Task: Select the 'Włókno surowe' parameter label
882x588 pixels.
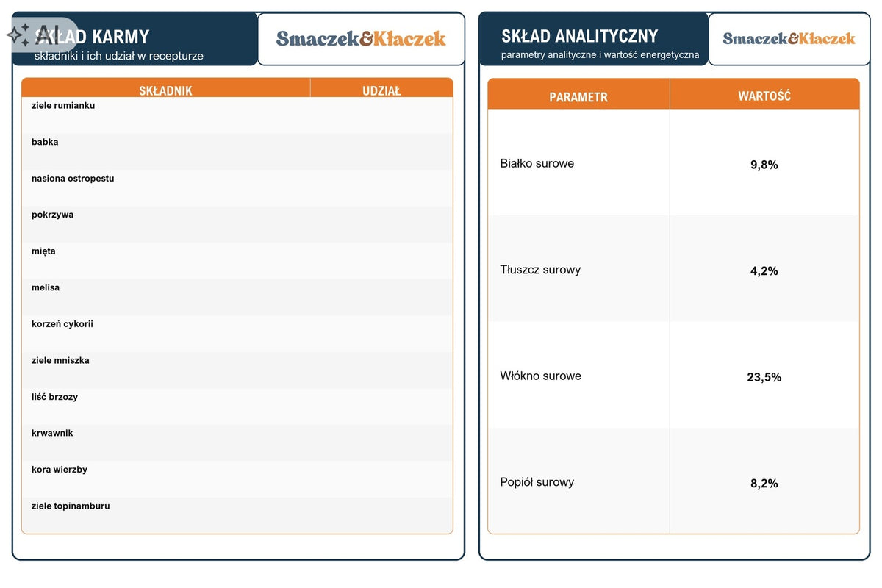Action: pyautogui.click(x=540, y=376)
